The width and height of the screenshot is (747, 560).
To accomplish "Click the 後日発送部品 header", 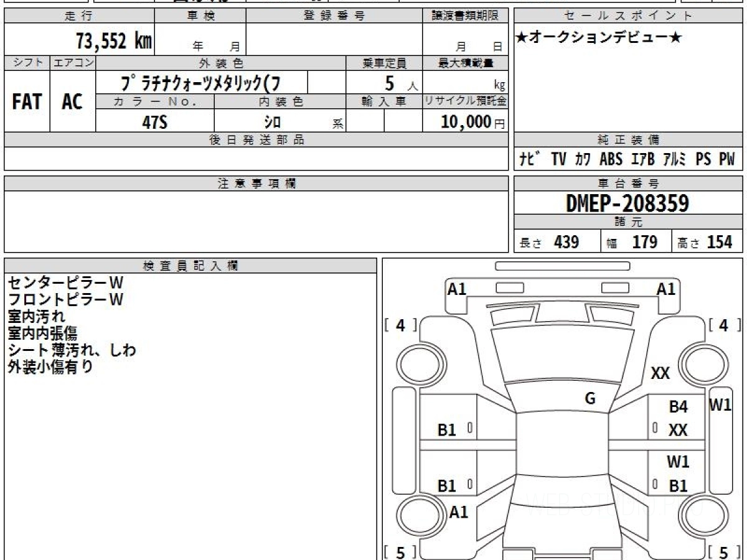I will click(x=256, y=140).
